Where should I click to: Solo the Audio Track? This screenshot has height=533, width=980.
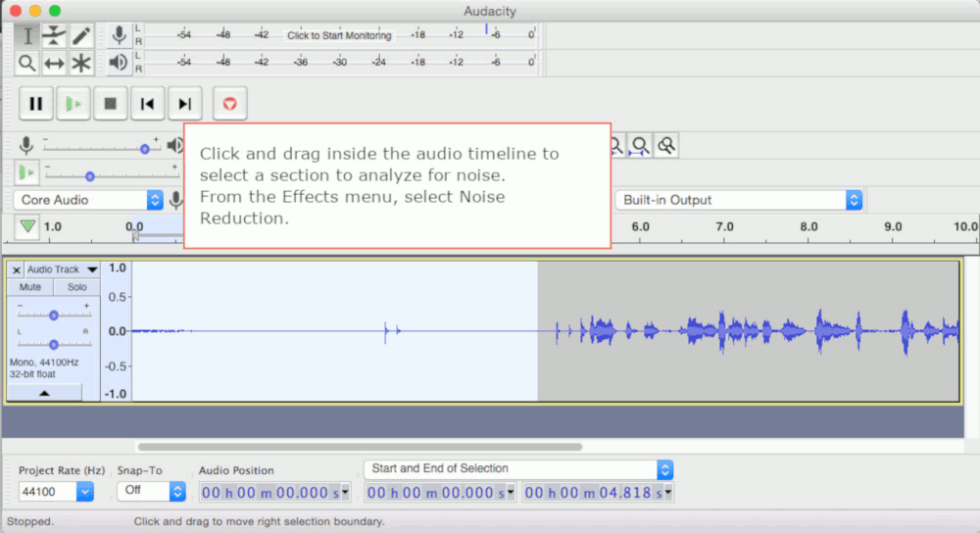[76, 287]
